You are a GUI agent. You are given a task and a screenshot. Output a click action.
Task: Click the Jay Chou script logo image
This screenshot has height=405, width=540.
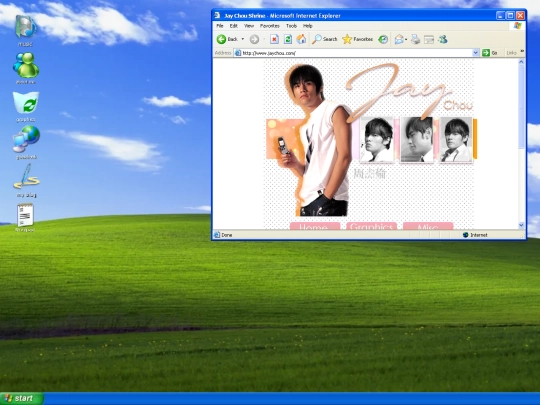pos(408,91)
